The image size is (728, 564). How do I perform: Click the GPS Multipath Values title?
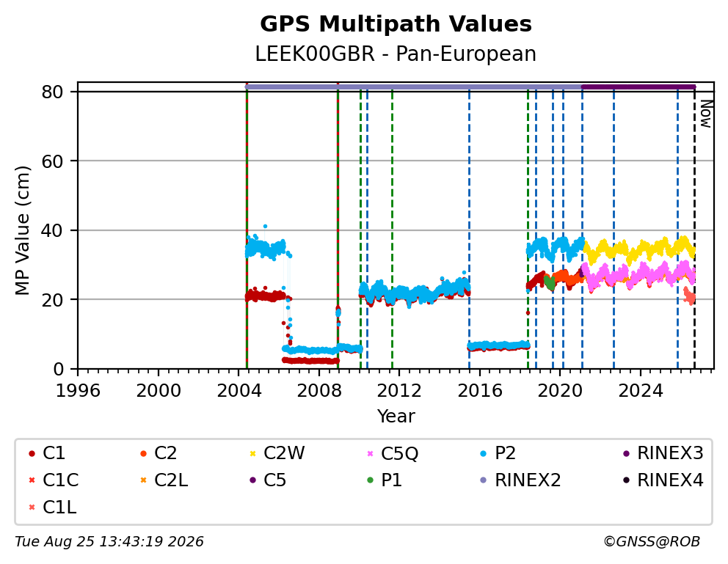[x=396, y=24]
